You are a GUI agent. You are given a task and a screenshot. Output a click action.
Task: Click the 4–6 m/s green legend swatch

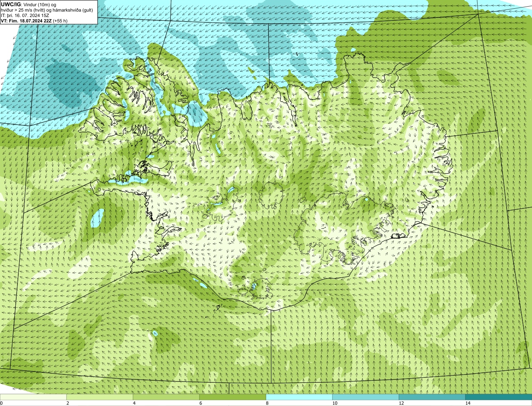point(166,397)
